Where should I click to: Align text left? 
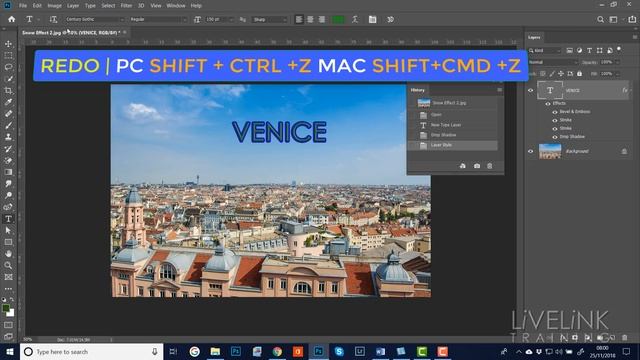click(x=299, y=19)
